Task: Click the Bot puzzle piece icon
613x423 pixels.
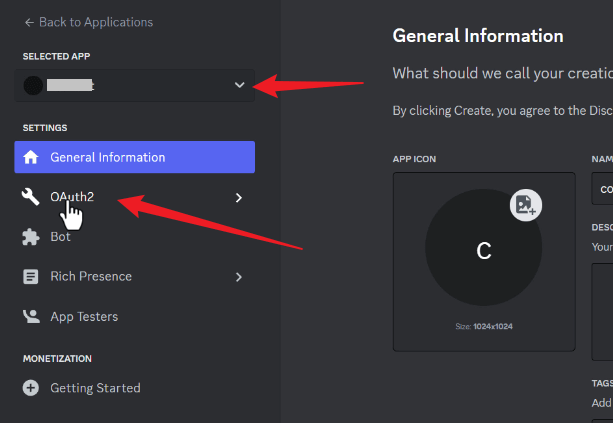Action: 31,237
